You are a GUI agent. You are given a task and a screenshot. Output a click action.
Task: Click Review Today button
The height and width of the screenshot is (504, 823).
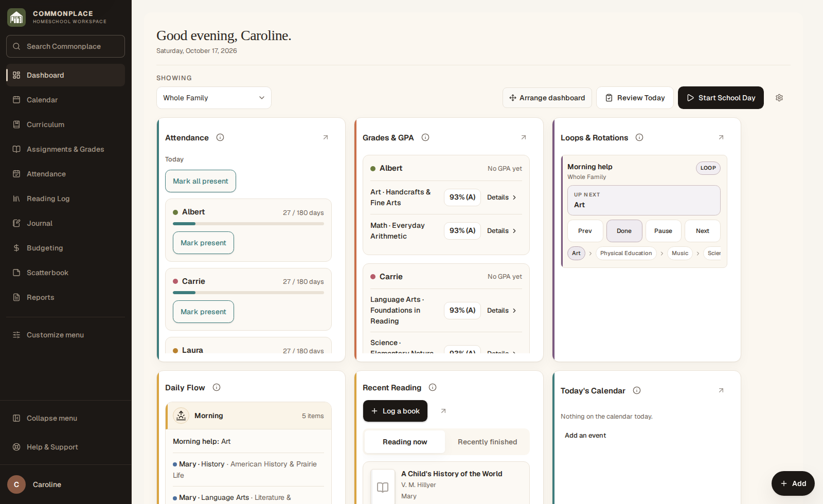coord(635,98)
